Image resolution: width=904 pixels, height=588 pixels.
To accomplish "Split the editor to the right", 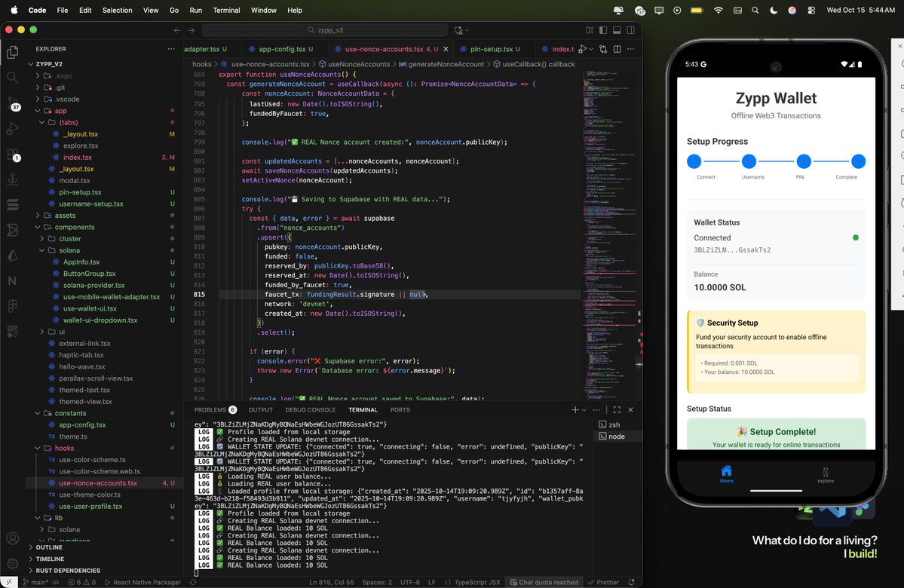I will pos(617,49).
